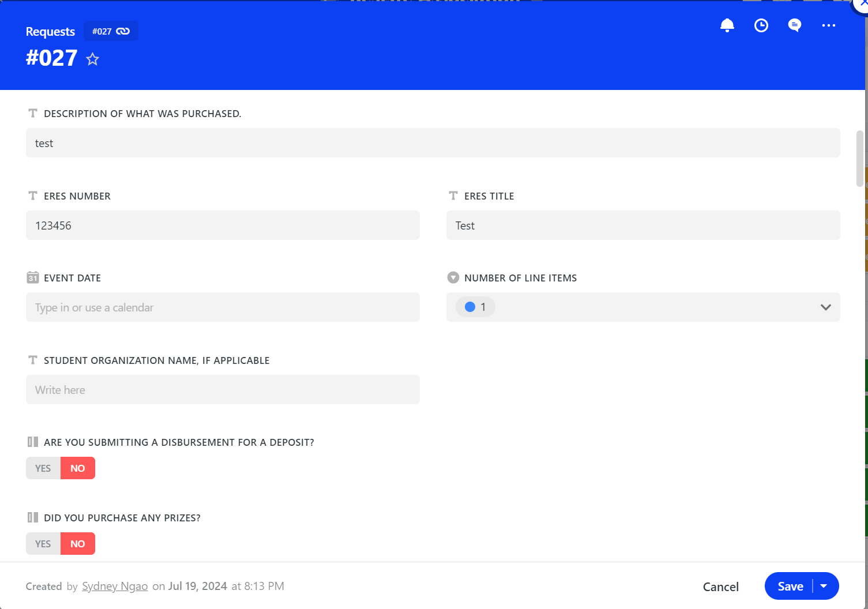Set deposit disbursement toggle to YES

point(43,468)
